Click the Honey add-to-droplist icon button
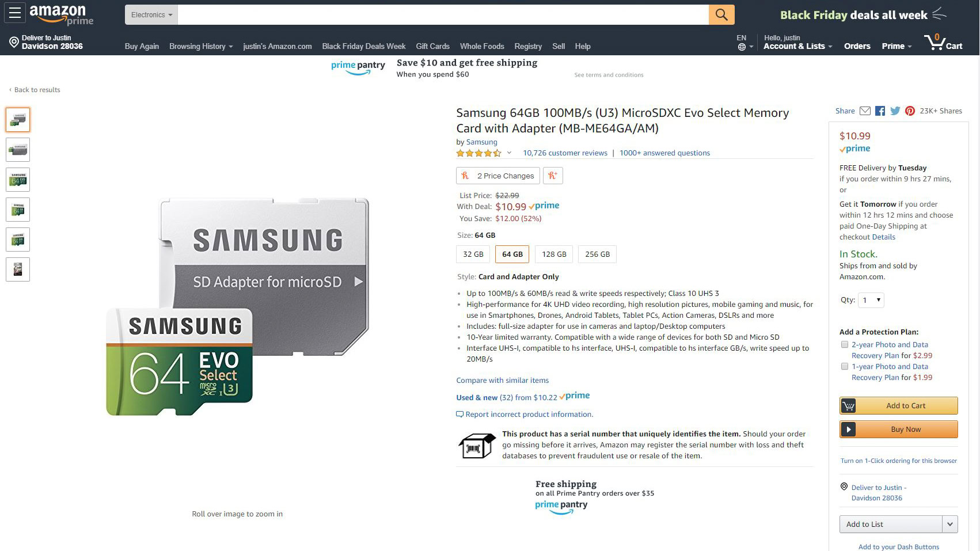The height and width of the screenshot is (551, 980). (553, 176)
